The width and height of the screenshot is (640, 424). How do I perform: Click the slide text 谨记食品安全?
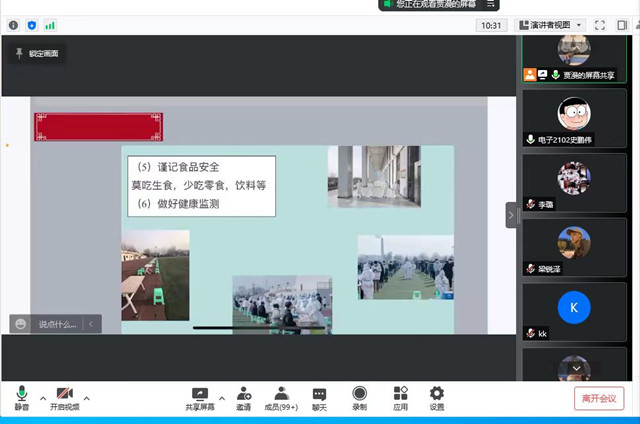pyautogui.click(x=188, y=167)
